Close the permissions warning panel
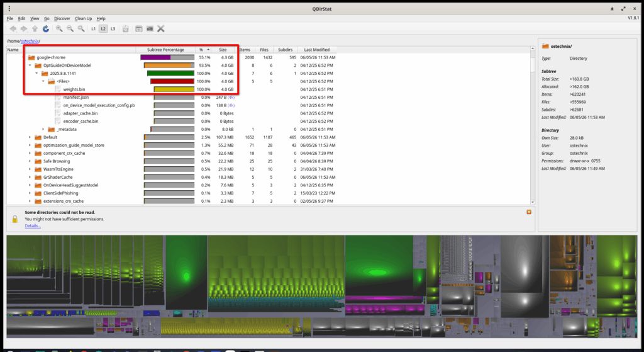 [x=529, y=212]
